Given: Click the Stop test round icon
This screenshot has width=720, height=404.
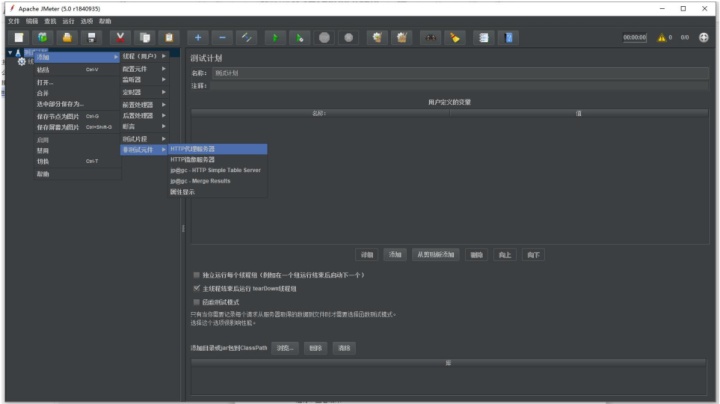Looking at the screenshot, I should (x=324, y=38).
